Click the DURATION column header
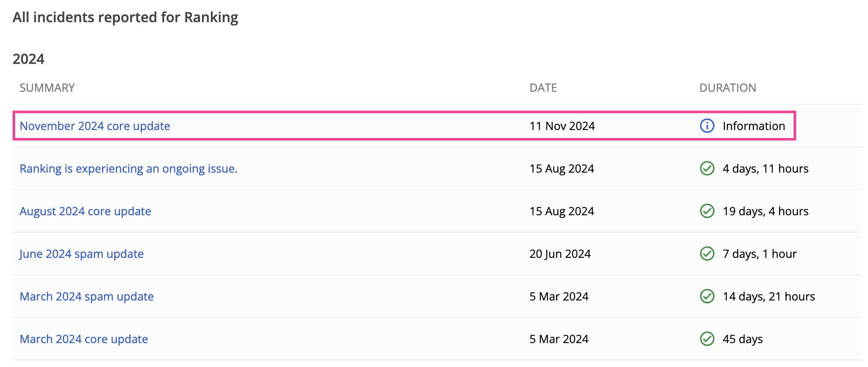The height and width of the screenshot is (367, 868). point(728,88)
